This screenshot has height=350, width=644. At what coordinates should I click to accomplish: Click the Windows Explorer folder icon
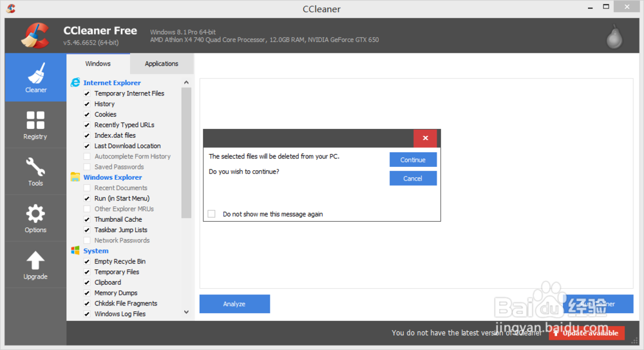point(75,177)
